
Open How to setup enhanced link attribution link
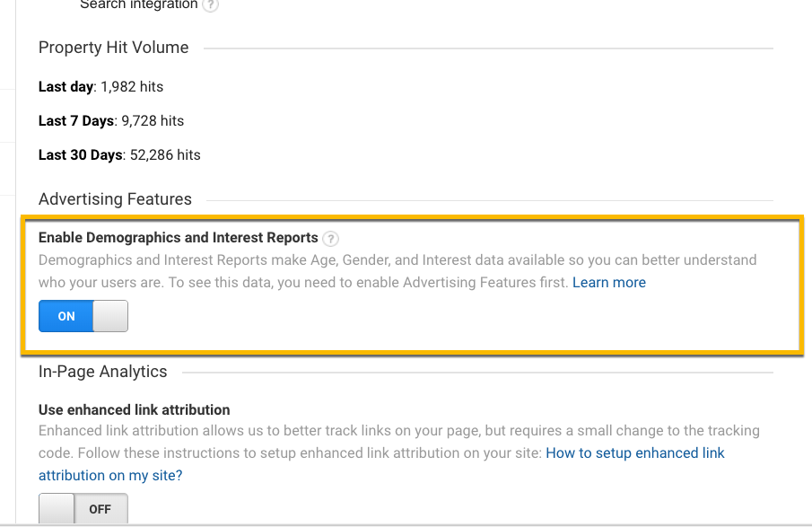point(634,453)
